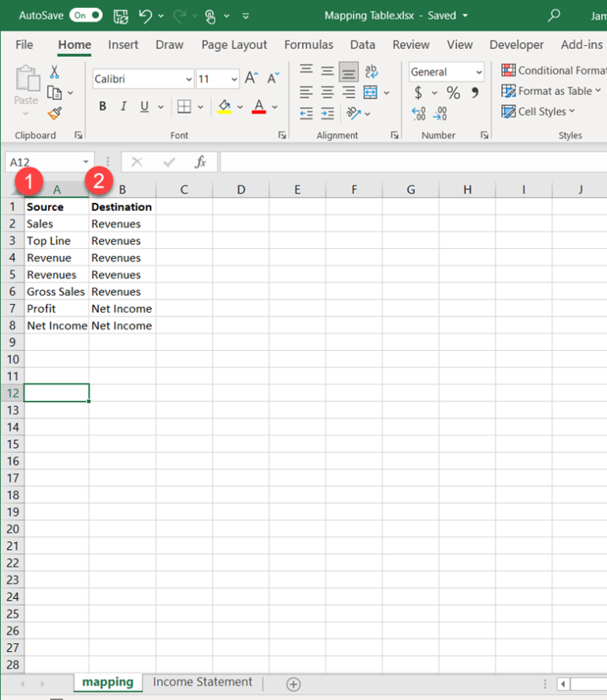607x700 pixels.
Task: Click the Format Painter brush icon
Action: [x=55, y=114]
